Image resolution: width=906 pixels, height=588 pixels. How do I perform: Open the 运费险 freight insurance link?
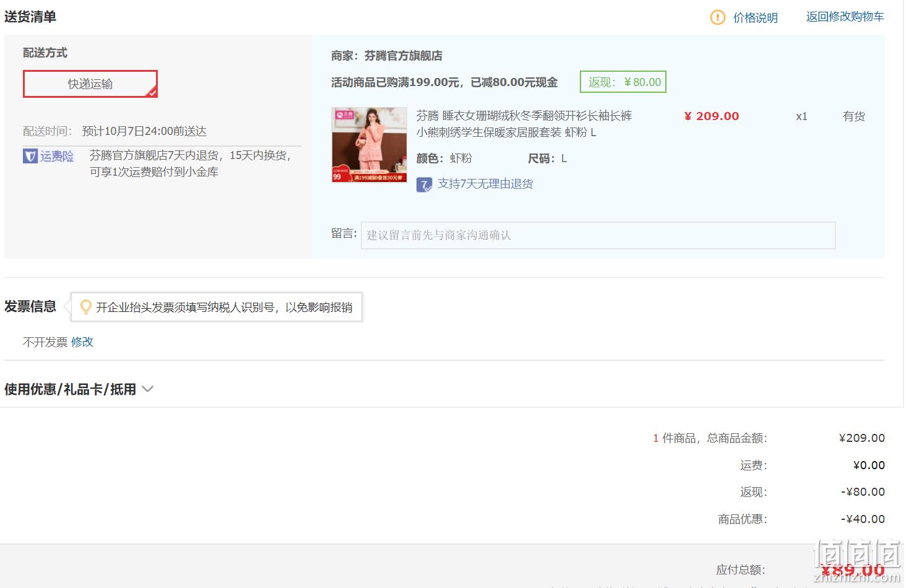pyautogui.click(x=57, y=157)
